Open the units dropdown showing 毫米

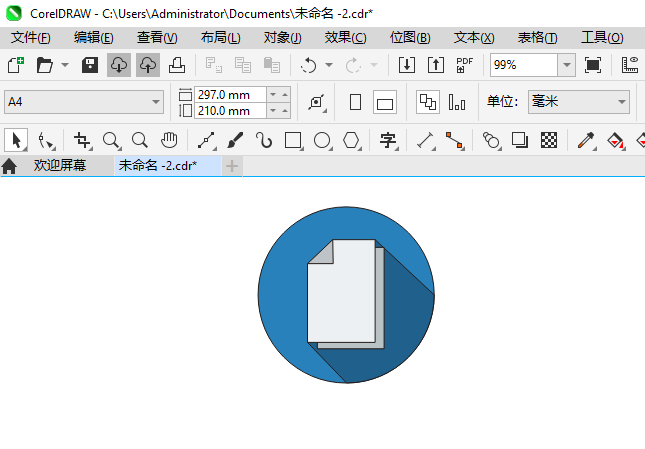[x=620, y=102]
